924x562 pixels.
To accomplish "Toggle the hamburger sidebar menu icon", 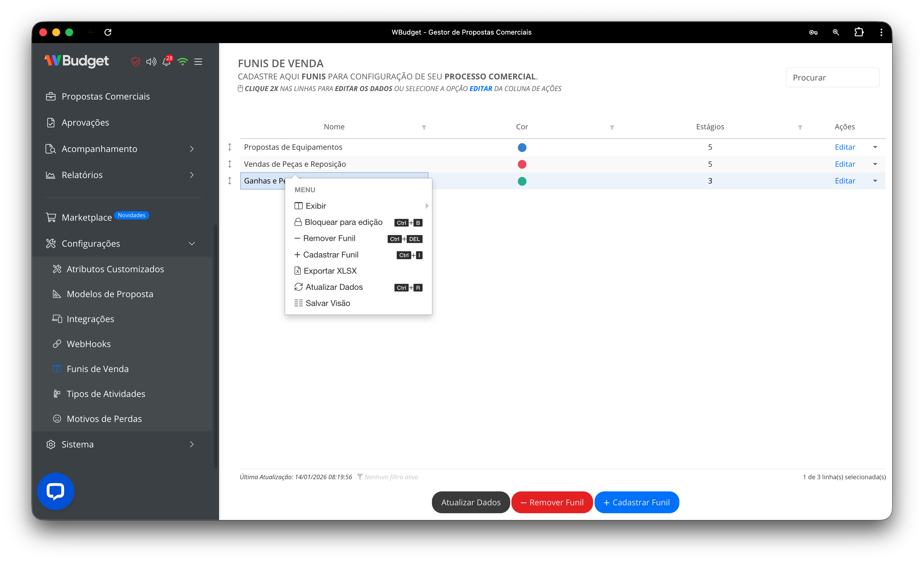I will 198,62.
